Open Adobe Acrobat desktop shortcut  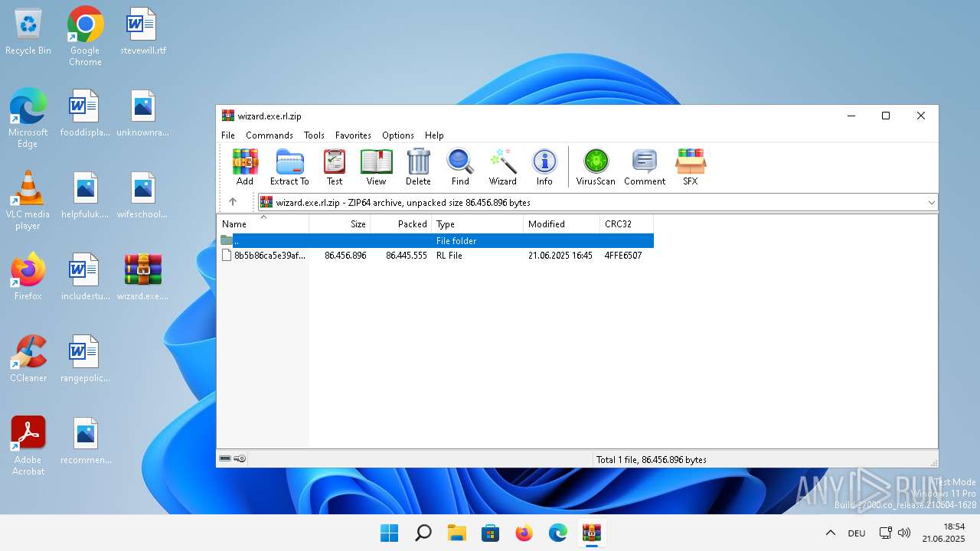pos(28,446)
